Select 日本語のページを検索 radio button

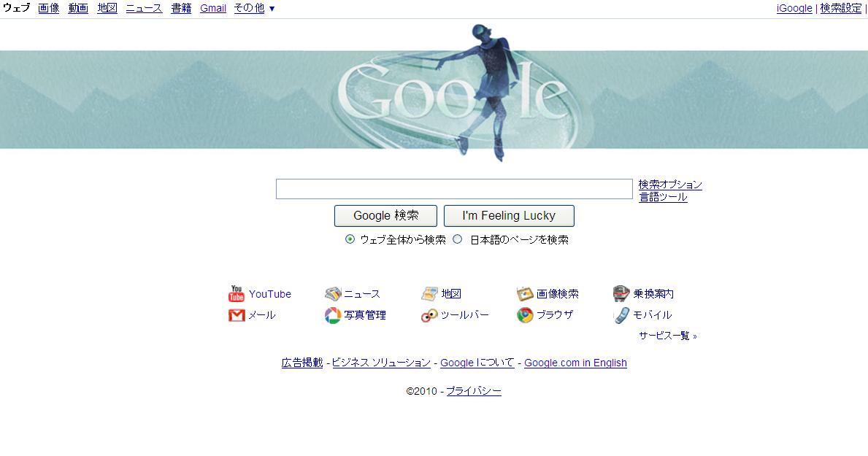[457, 239]
